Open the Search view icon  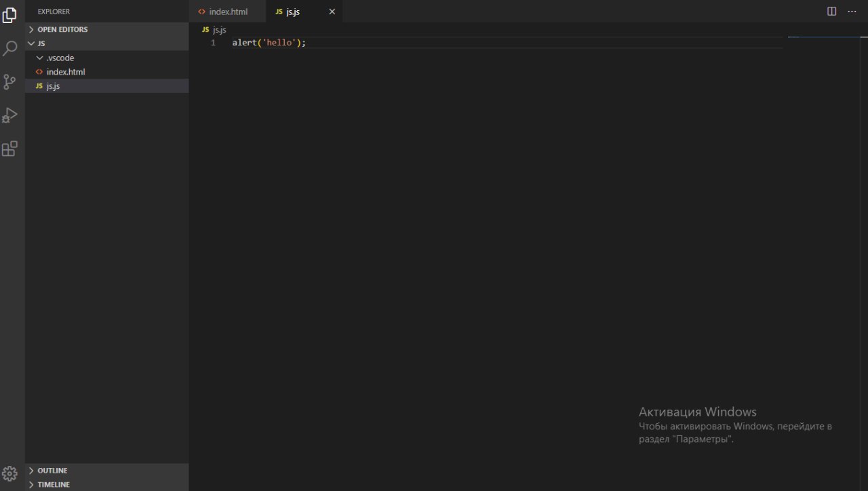9,49
